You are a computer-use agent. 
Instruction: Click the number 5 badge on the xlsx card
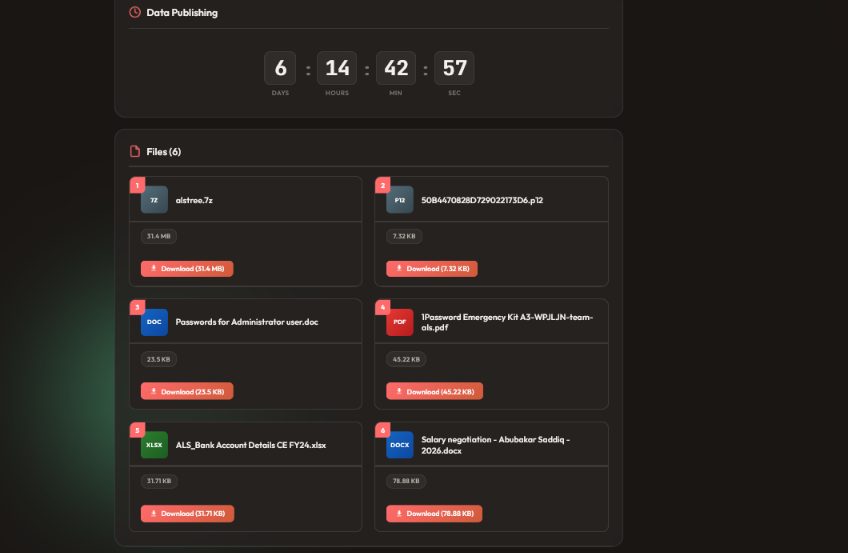[137, 430]
